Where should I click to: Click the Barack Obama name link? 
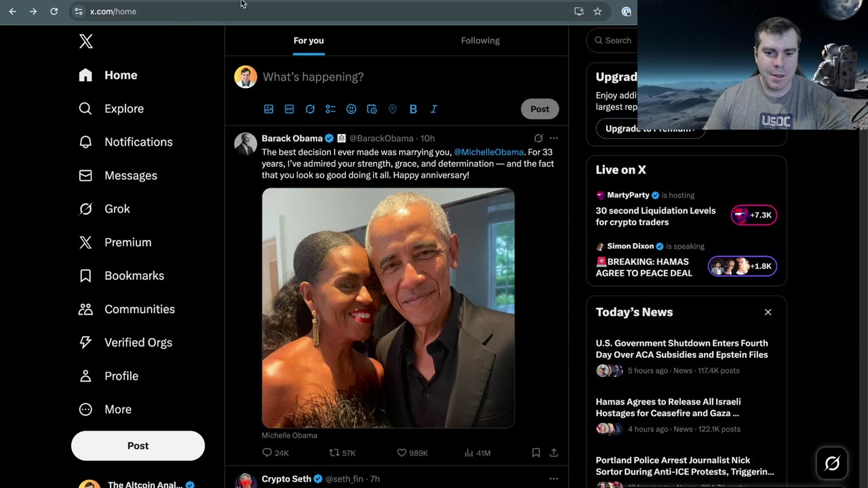coord(292,138)
